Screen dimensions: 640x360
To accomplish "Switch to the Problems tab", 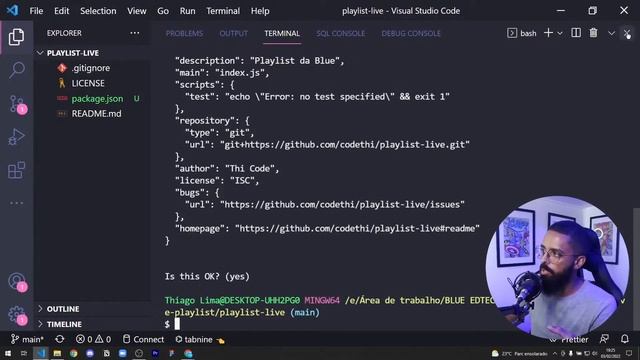I will (184, 33).
